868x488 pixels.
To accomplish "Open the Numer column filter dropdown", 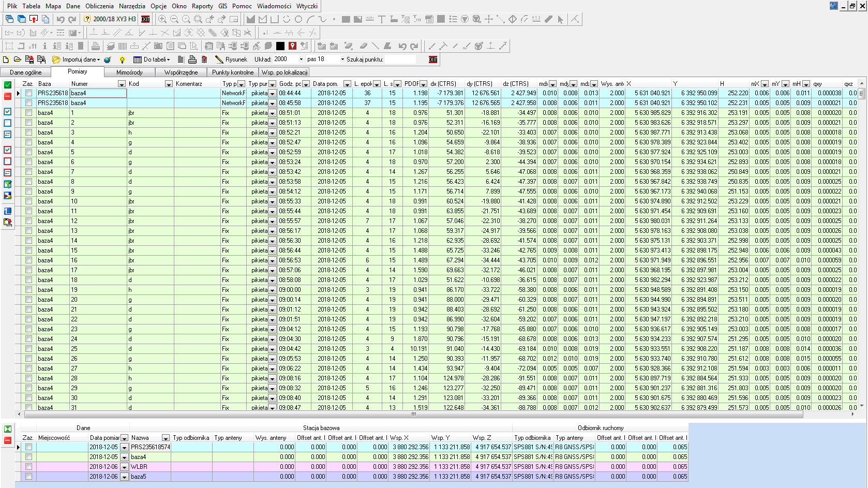I will 122,84.
